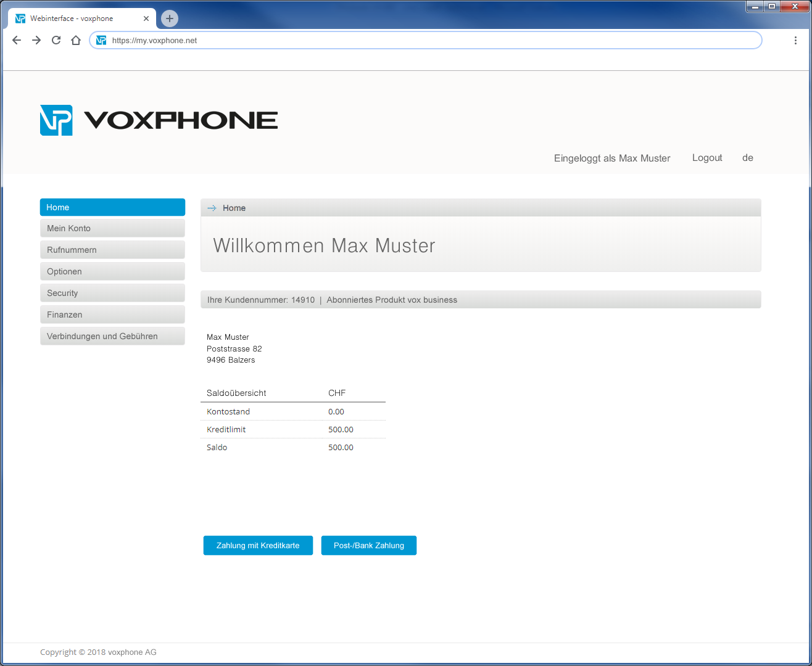Click the Kontostand row label
The width and height of the screenshot is (812, 666).
(228, 411)
